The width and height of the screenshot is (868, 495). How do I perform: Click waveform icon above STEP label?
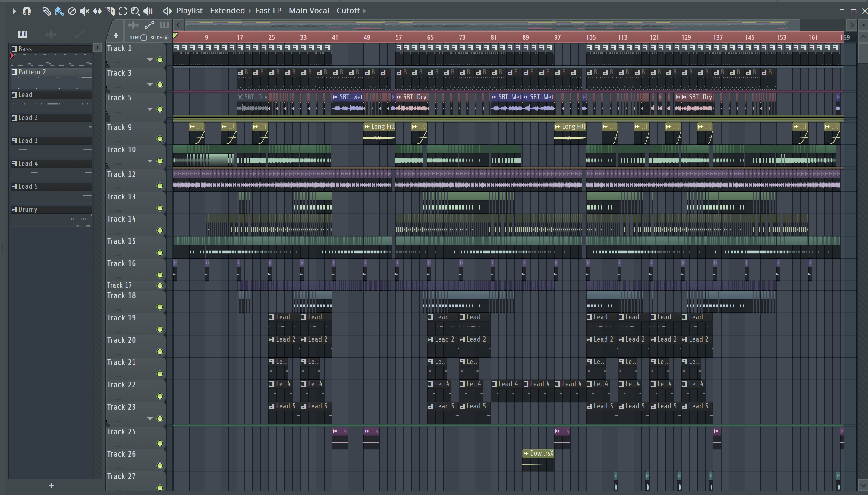point(133,25)
